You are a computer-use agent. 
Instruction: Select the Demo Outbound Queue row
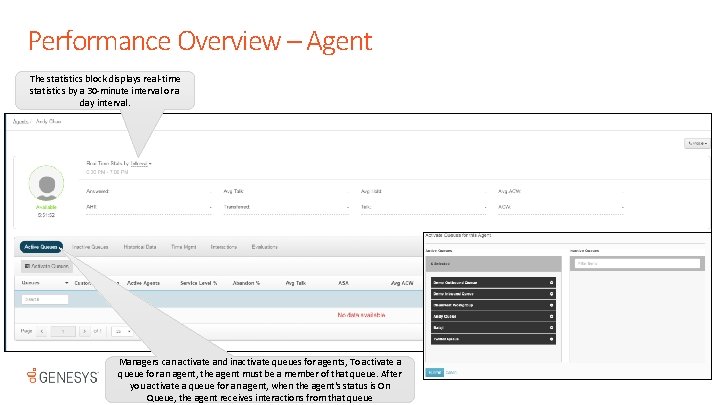coord(493,282)
